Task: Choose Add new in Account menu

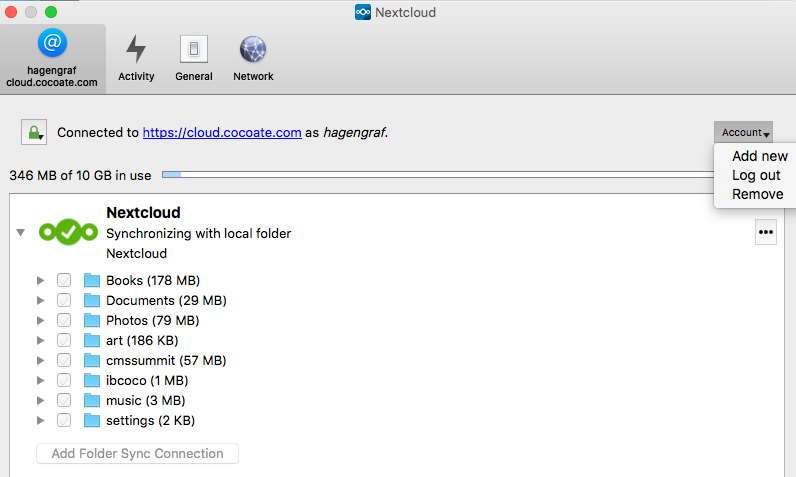Action: click(x=759, y=156)
